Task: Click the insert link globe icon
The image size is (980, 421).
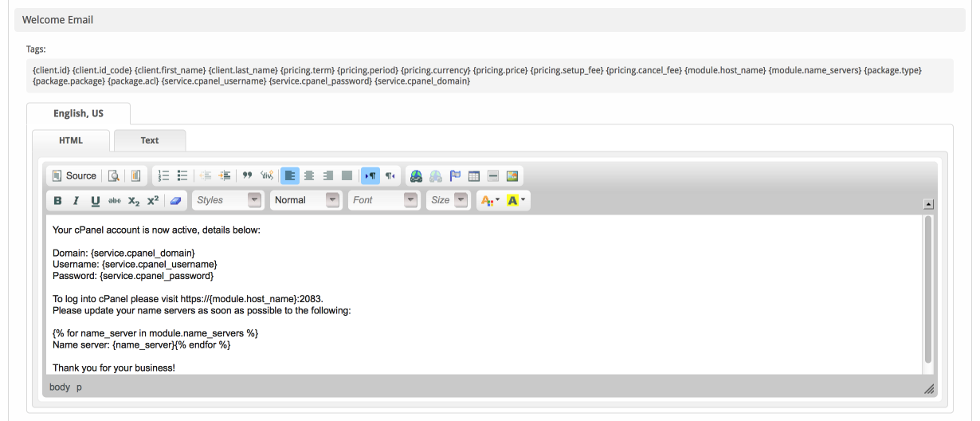Action: click(x=416, y=175)
